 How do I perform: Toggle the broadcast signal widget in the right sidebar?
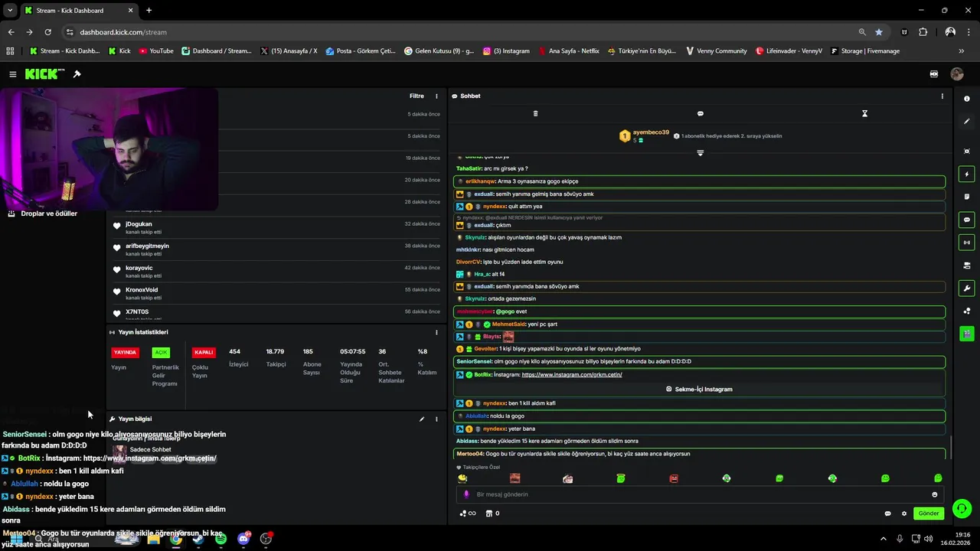pyautogui.click(x=967, y=243)
